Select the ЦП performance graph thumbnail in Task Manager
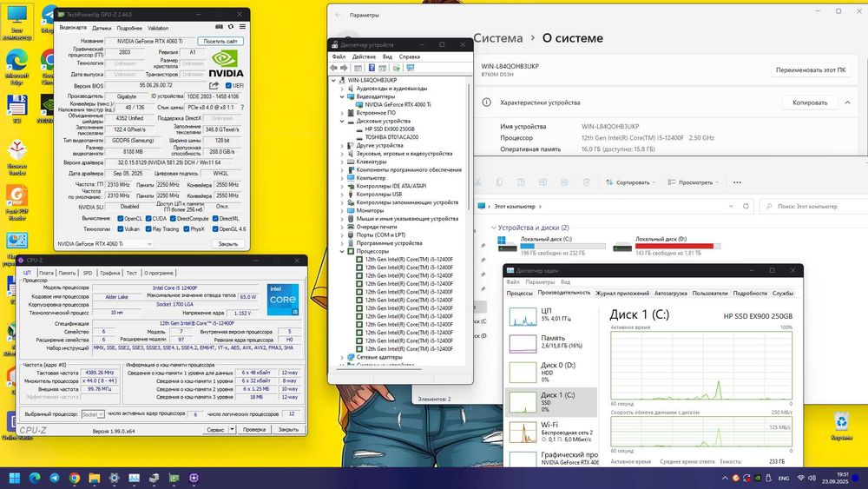This screenshot has height=489, width=868. click(x=523, y=316)
